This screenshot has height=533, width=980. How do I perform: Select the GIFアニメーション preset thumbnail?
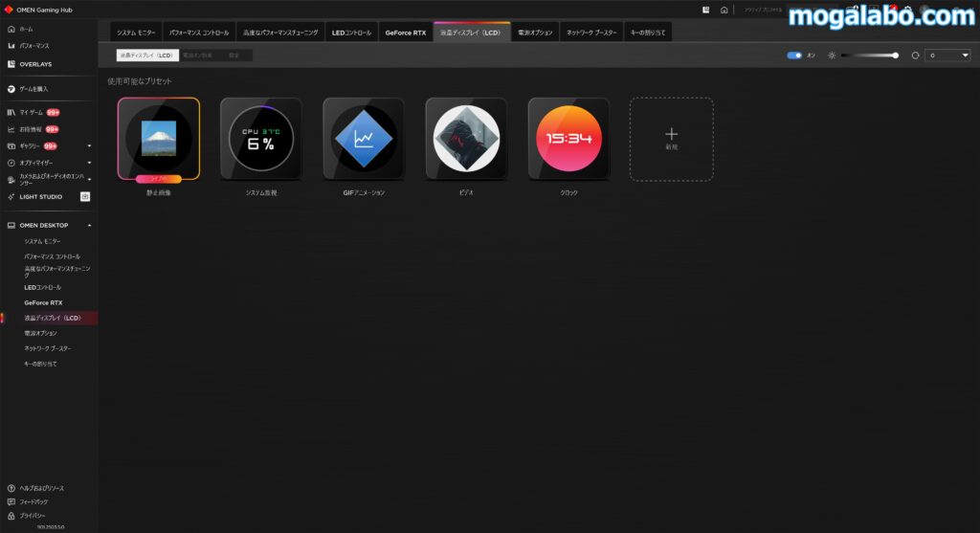pos(364,139)
